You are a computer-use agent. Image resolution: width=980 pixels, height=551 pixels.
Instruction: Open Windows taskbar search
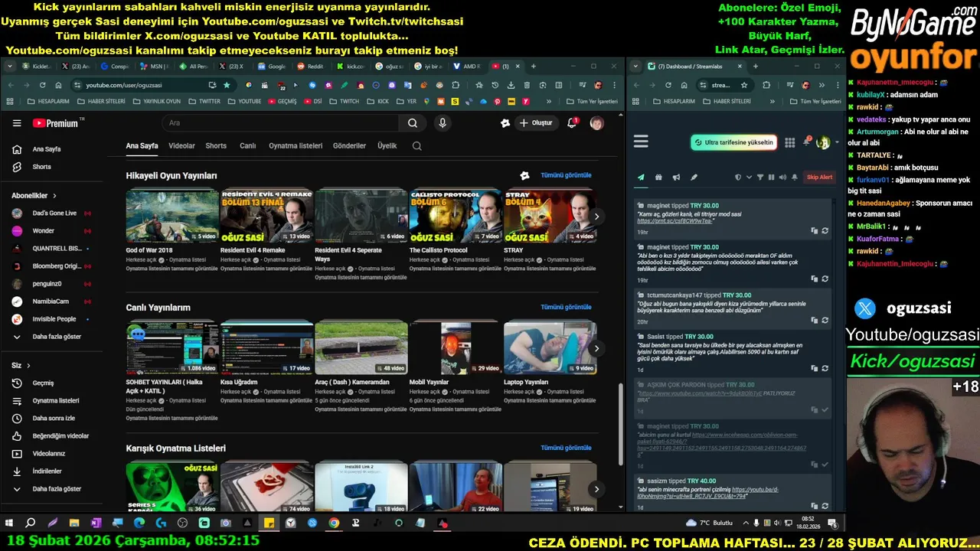[x=31, y=523]
